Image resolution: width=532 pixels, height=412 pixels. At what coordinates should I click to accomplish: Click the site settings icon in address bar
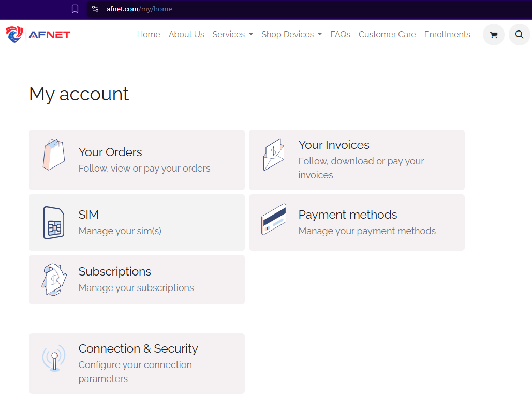coord(95,9)
